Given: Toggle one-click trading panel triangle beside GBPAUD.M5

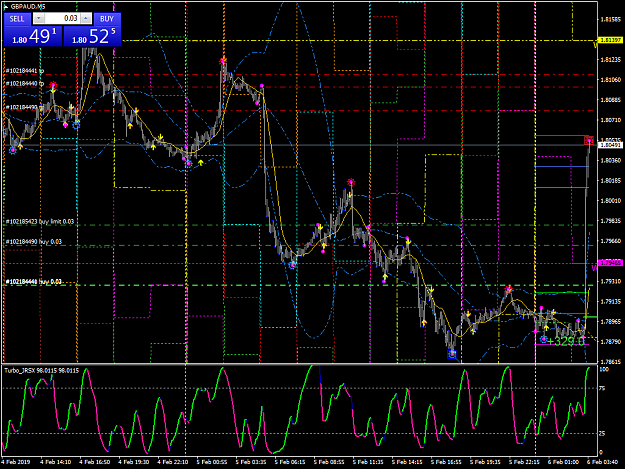Looking at the screenshot, I should pos(6,7).
